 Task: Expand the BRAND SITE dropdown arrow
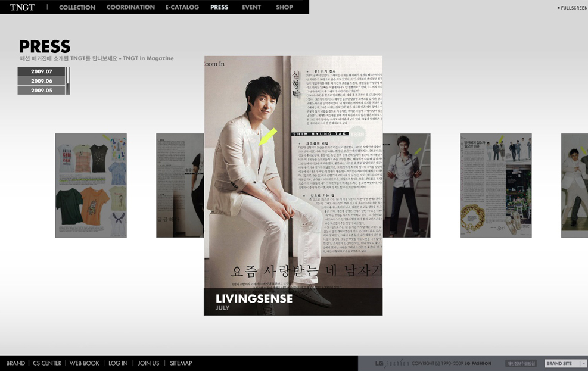click(583, 363)
